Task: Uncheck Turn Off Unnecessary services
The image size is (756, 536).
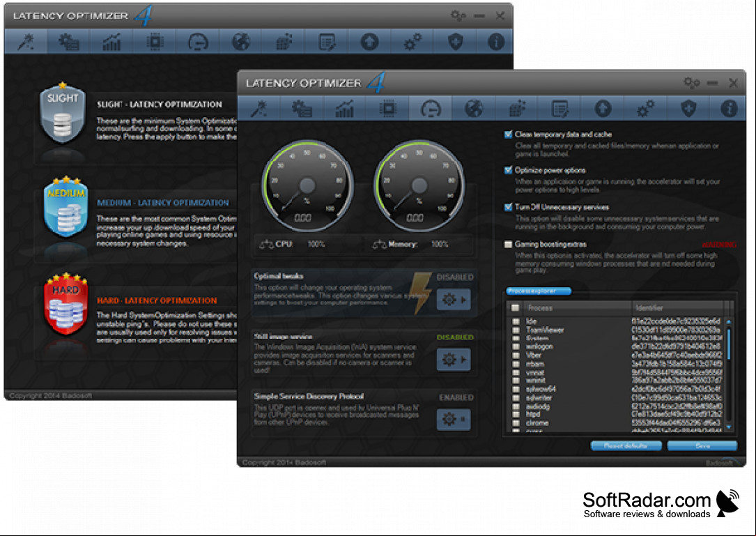Action: pos(508,208)
